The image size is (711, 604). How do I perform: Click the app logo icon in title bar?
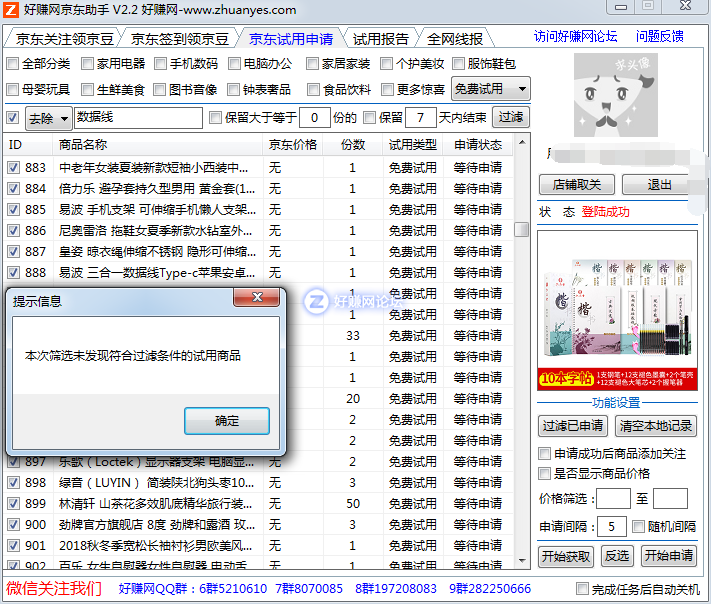coord(11,10)
